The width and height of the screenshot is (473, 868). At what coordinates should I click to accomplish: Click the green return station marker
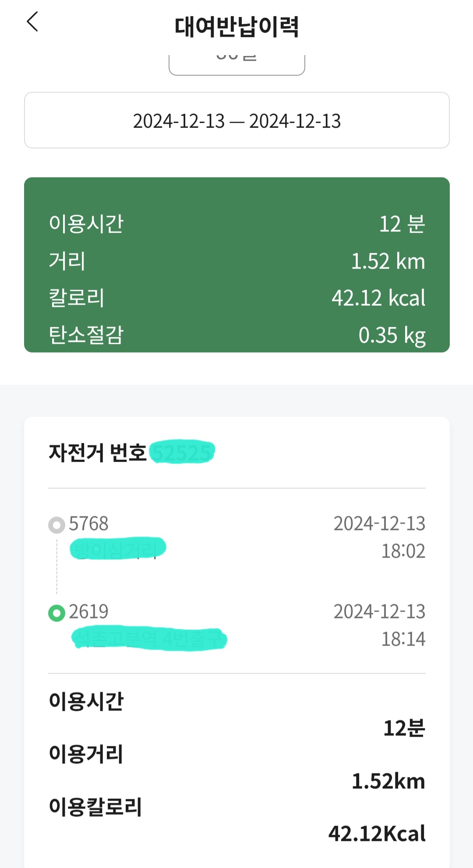[56, 613]
